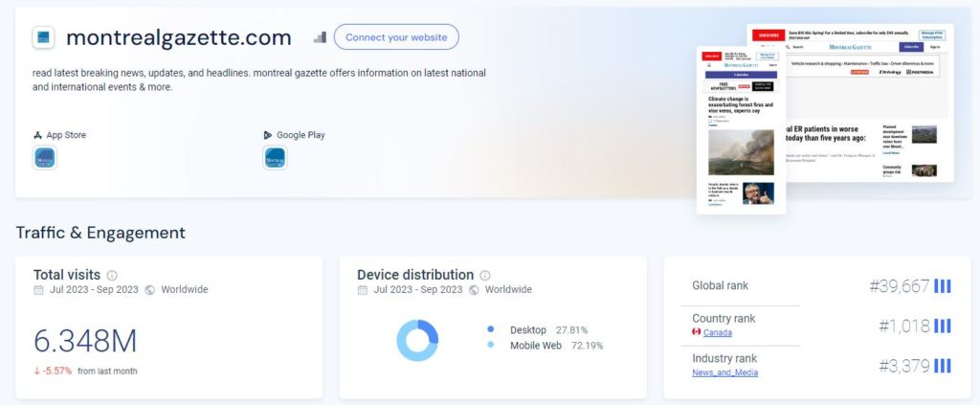Click the #3,379 industry rank number
This screenshot has height=405, width=980.
pyautogui.click(x=904, y=367)
